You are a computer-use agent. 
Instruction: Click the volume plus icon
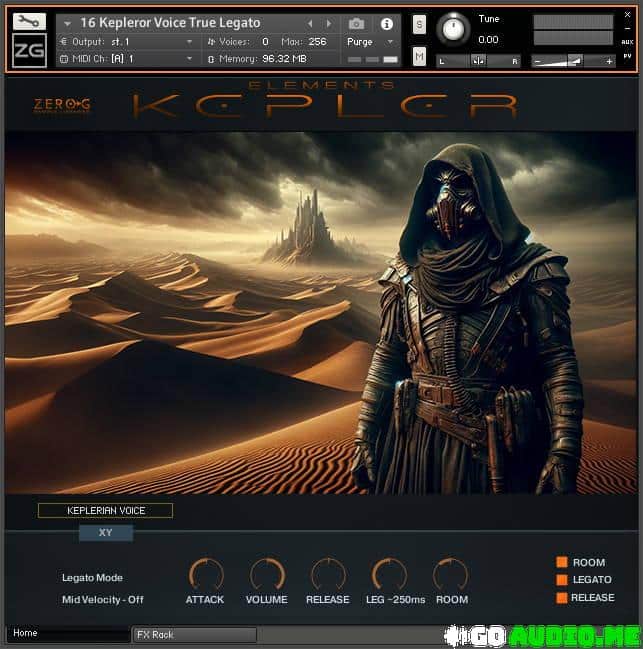[609, 61]
